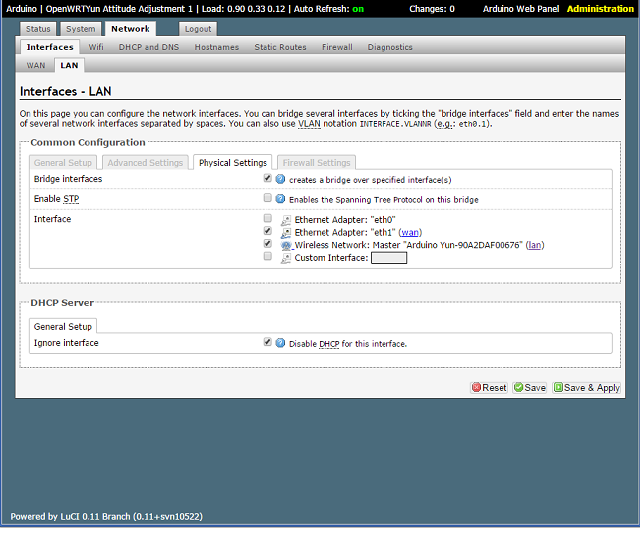
Task: Open the Firewall sub-tab
Action: pyautogui.click(x=337, y=47)
